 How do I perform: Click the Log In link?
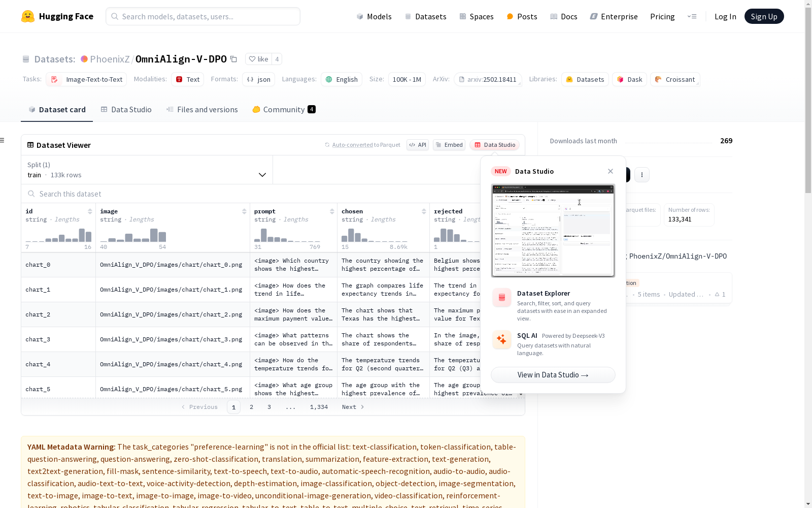pyautogui.click(x=725, y=16)
